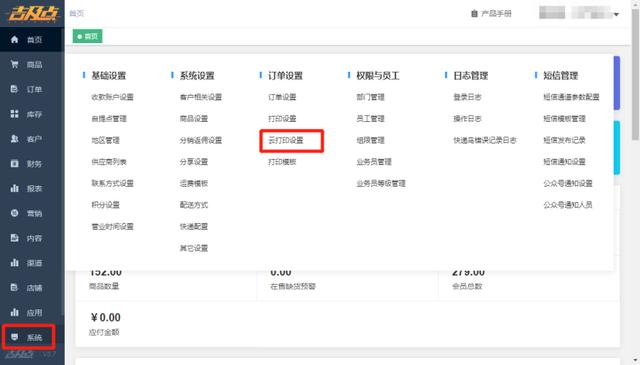Open 积分设置 entry
640x365 pixels.
(x=105, y=205)
